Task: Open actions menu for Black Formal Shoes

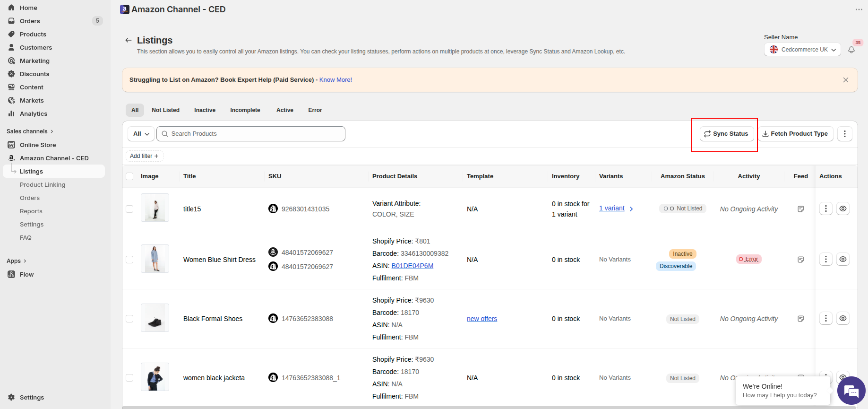Action: tap(826, 318)
